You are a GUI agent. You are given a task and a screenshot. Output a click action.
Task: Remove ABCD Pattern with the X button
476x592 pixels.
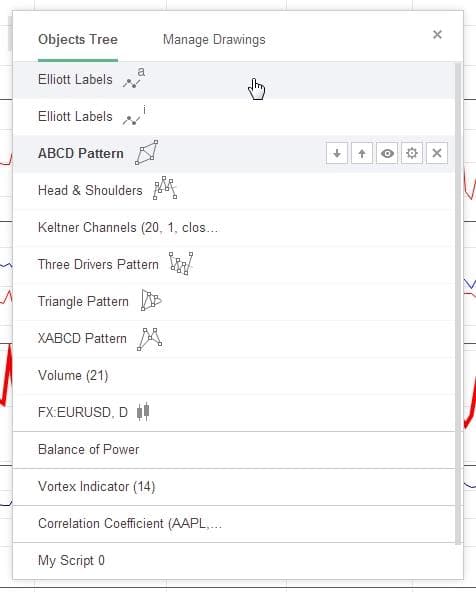click(x=437, y=153)
